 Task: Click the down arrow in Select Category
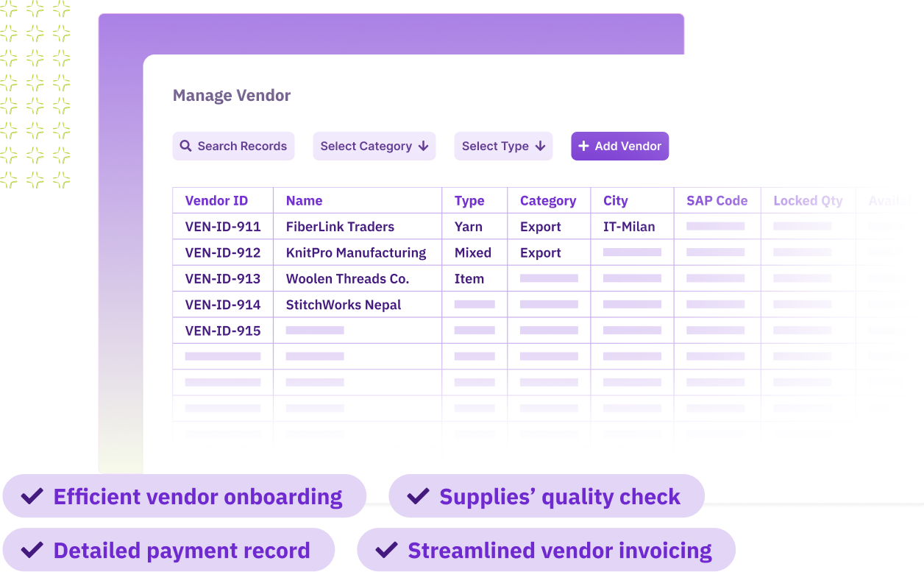coord(423,146)
